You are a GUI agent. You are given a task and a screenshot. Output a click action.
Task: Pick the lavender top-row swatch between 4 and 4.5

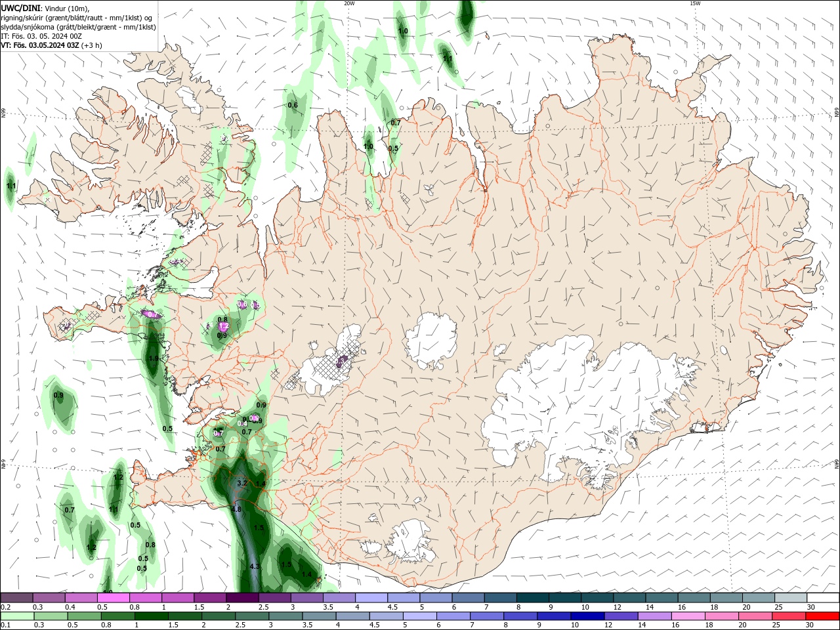(370, 598)
